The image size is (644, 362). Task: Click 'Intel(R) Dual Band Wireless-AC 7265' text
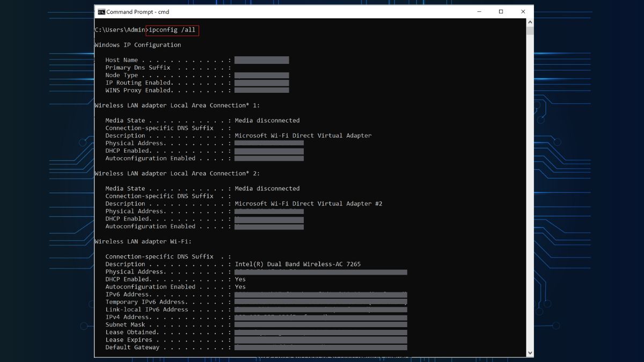tap(298, 264)
